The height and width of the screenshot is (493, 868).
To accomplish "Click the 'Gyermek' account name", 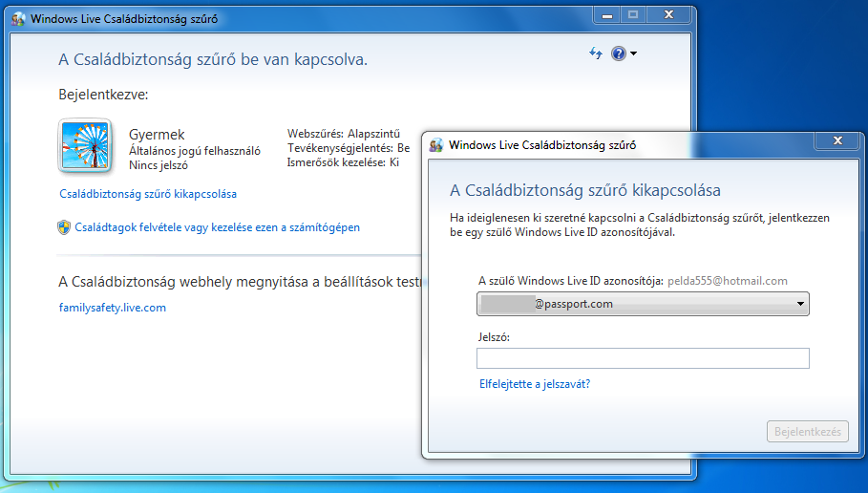I will click(x=157, y=135).
